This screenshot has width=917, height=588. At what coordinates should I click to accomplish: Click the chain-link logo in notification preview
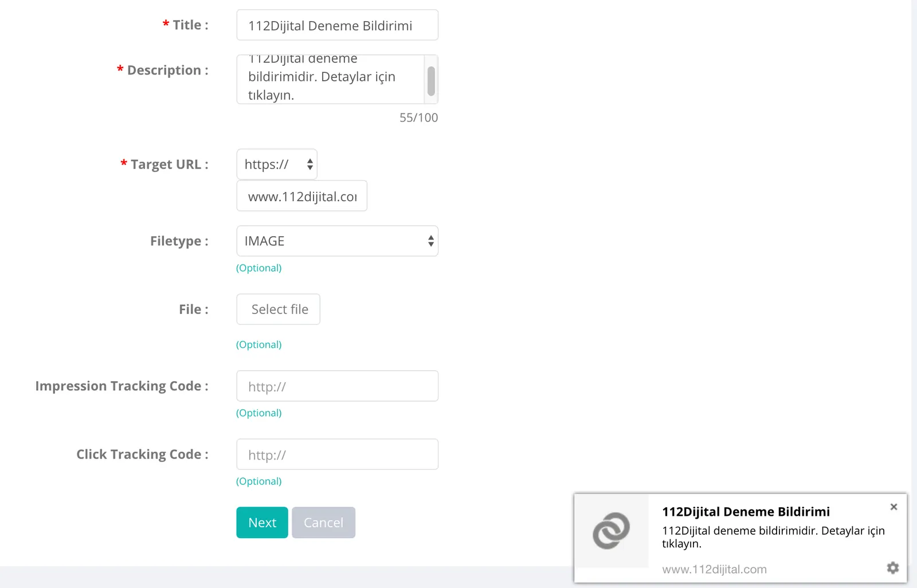[x=612, y=531]
